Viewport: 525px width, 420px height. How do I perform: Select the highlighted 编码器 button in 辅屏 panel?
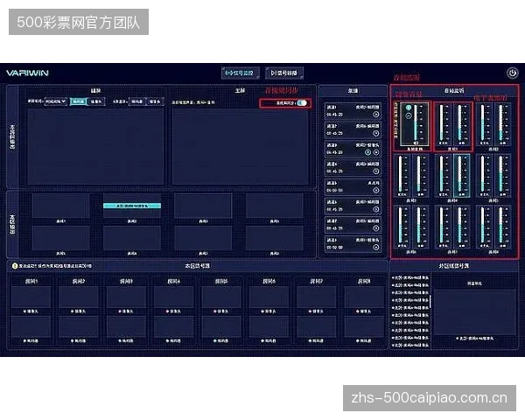pyautogui.click(x=79, y=101)
